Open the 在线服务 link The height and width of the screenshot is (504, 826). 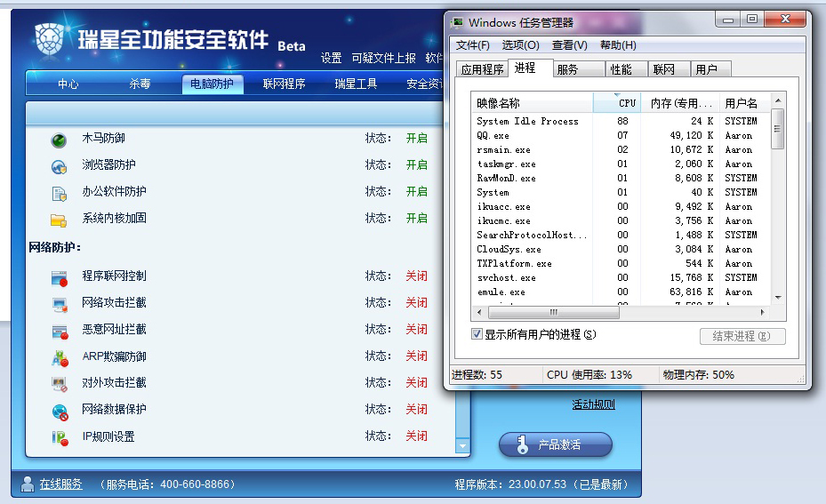61,484
